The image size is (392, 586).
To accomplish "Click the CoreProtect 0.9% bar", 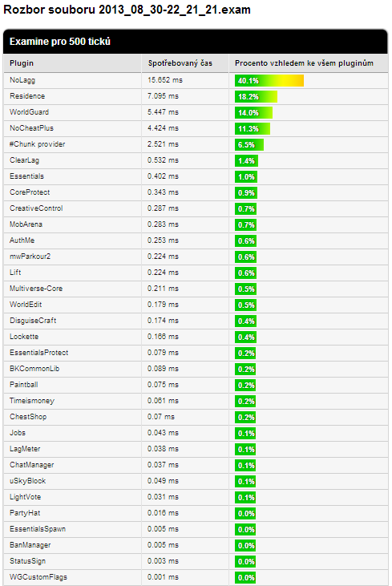I will [246, 193].
